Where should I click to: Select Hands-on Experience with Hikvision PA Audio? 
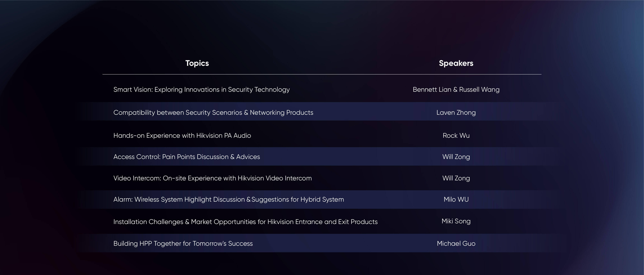click(182, 135)
